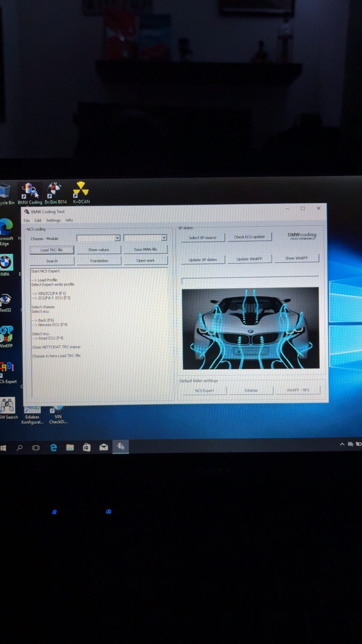The height and width of the screenshot is (644, 362).
Task: Click 'Close NETTODAT.TRC popup' text
Action: tap(56, 347)
